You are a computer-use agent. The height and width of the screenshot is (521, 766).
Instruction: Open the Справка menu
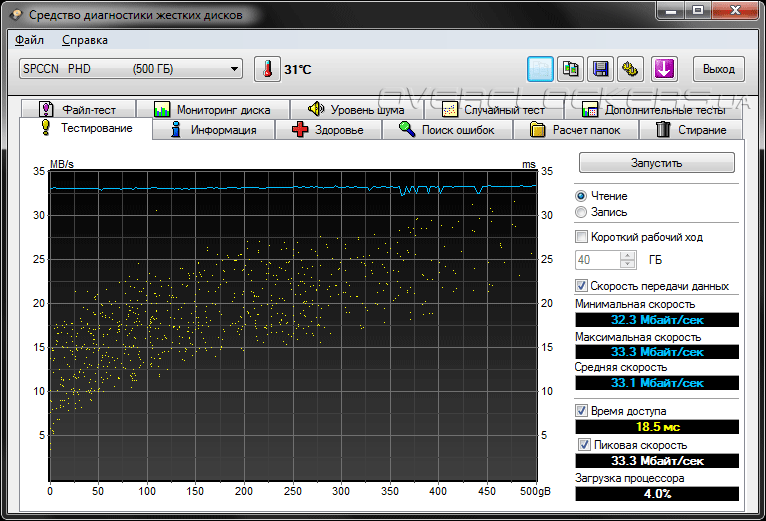point(85,40)
